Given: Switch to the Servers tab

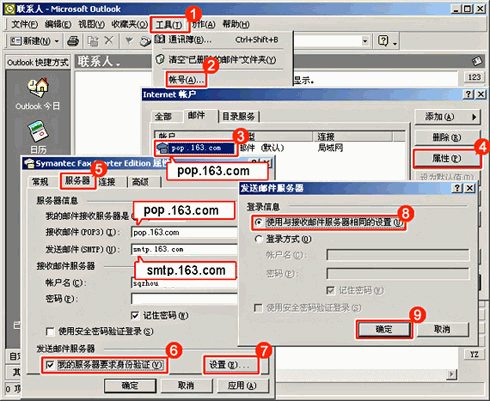Looking at the screenshot, I should [78, 181].
